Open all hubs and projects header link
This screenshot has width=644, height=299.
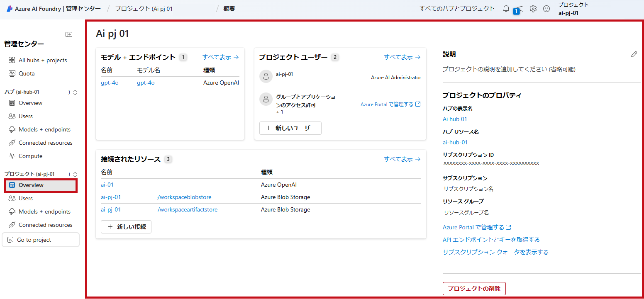[457, 9]
